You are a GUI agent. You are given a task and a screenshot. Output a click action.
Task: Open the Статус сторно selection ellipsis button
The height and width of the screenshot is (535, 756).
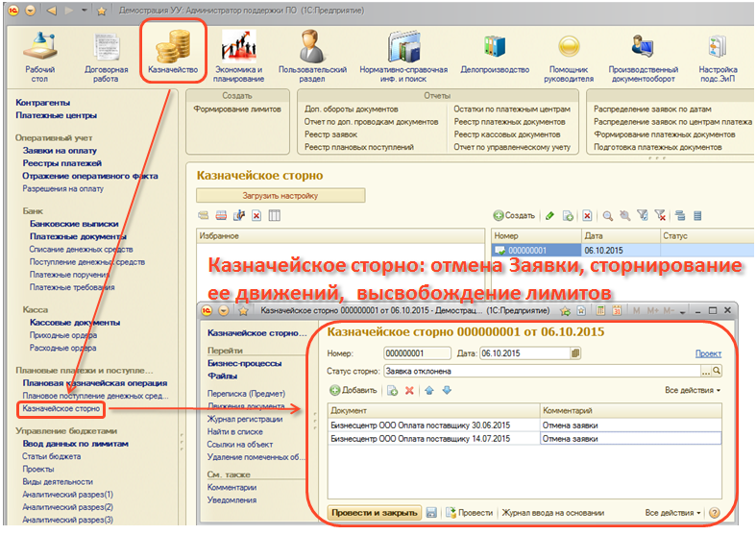tap(706, 371)
